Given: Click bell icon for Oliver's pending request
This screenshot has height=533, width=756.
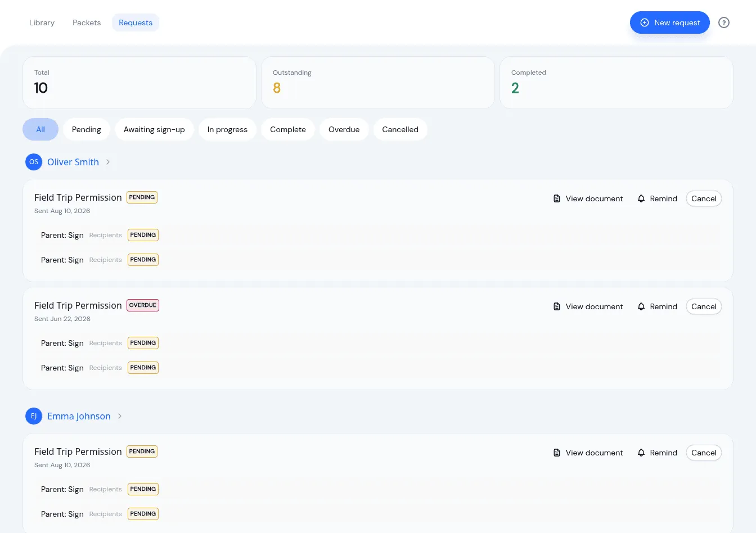Looking at the screenshot, I should coord(641,198).
